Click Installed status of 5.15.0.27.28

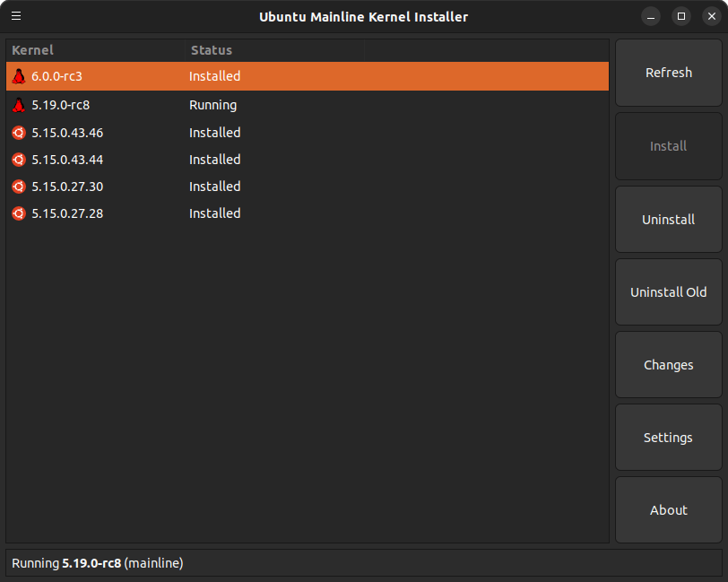(x=215, y=213)
